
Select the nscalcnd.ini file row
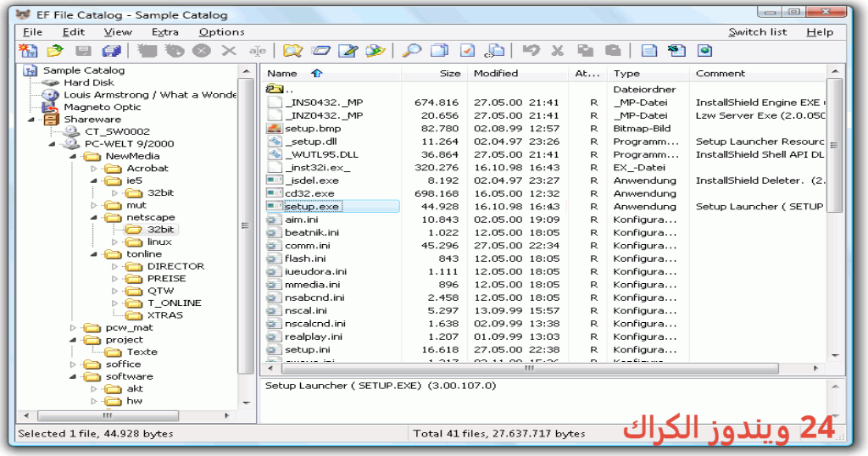(x=545, y=323)
